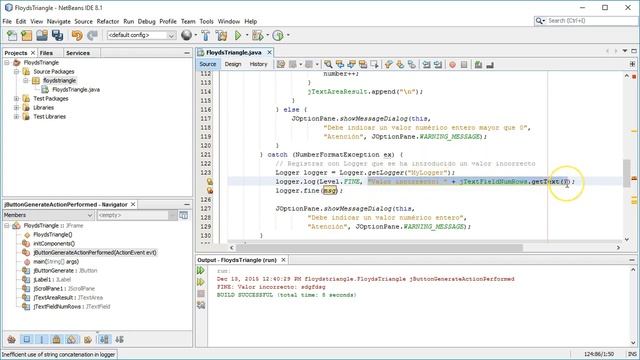Click Rerun green arrows icon in Output
The width and height of the screenshot is (640, 360).
point(201,271)
